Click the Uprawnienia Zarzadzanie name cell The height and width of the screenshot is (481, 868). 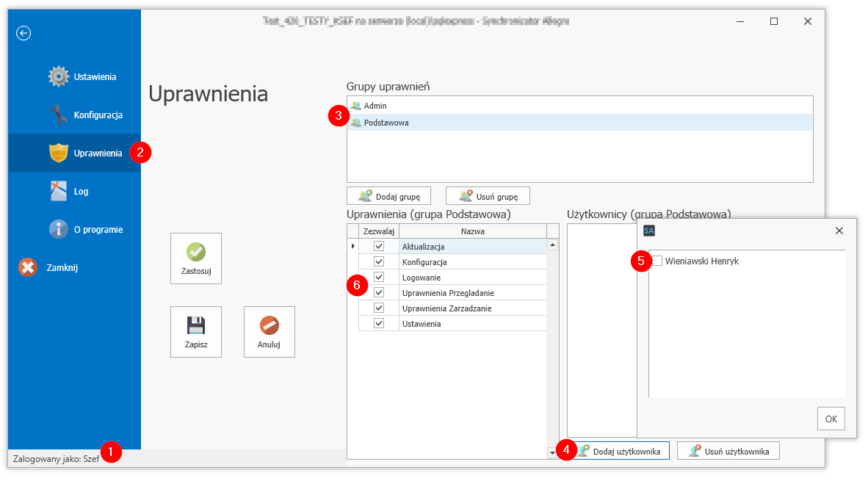point(473,308)
